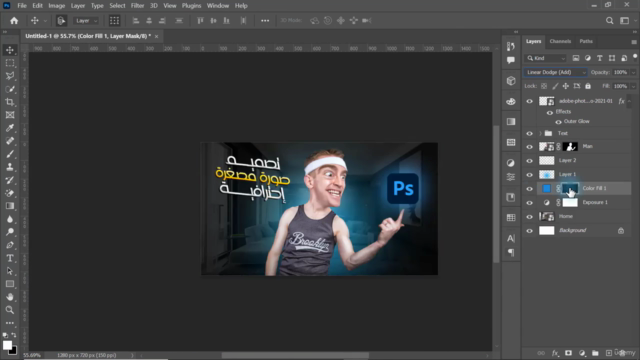Collapse effects of adobe-phot layer
Viewport: 640px width, 360px height.
click(629, 101)
